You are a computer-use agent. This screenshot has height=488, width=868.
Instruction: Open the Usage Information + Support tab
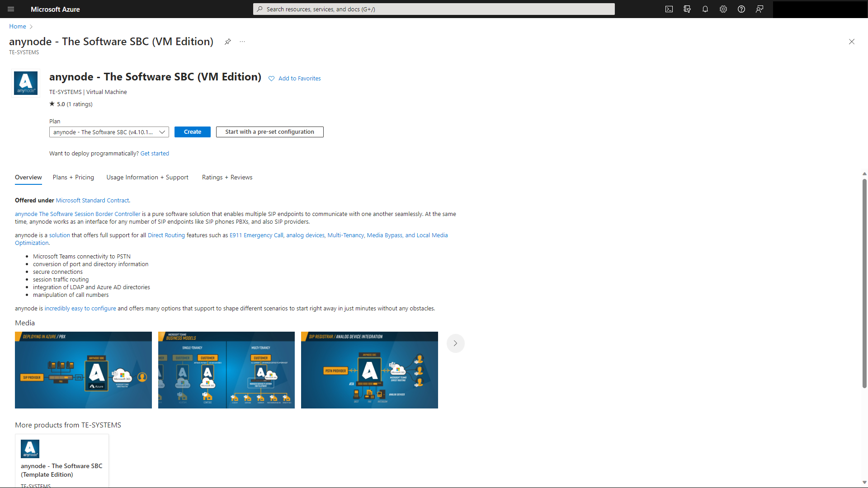pyautogui.click(x=147, y=178)
